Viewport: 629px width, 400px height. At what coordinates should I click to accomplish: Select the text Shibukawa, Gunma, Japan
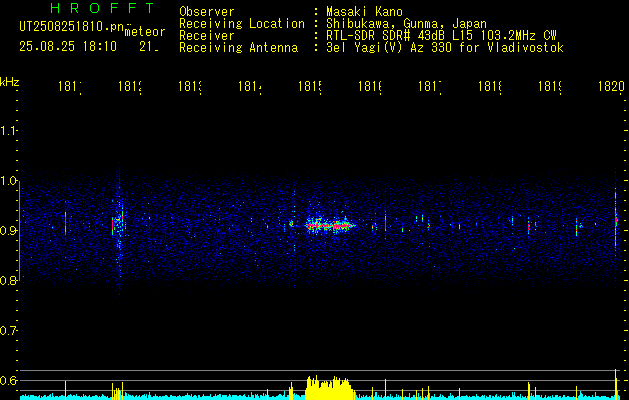[406, 24]
